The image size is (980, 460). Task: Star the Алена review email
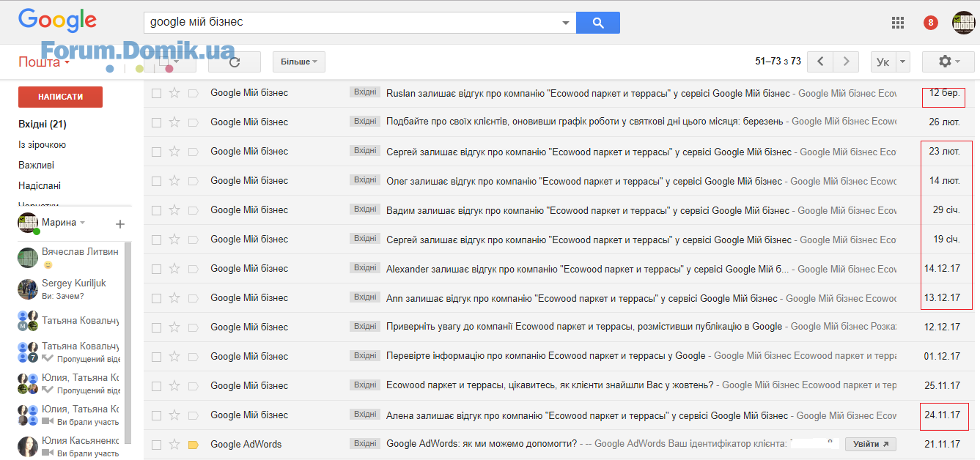[x=174, y=415]
